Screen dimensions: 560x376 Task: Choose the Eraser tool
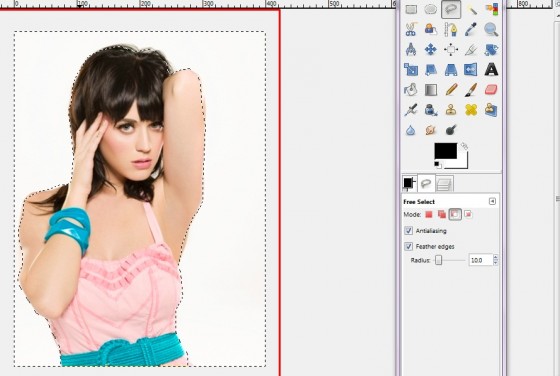[x=491, y=90]
